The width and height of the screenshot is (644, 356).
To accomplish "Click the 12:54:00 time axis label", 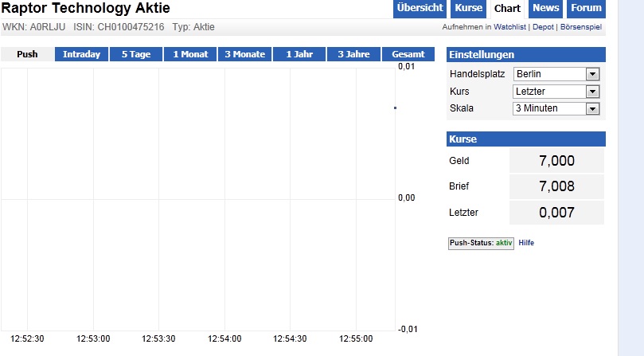I will coord(224,338).
